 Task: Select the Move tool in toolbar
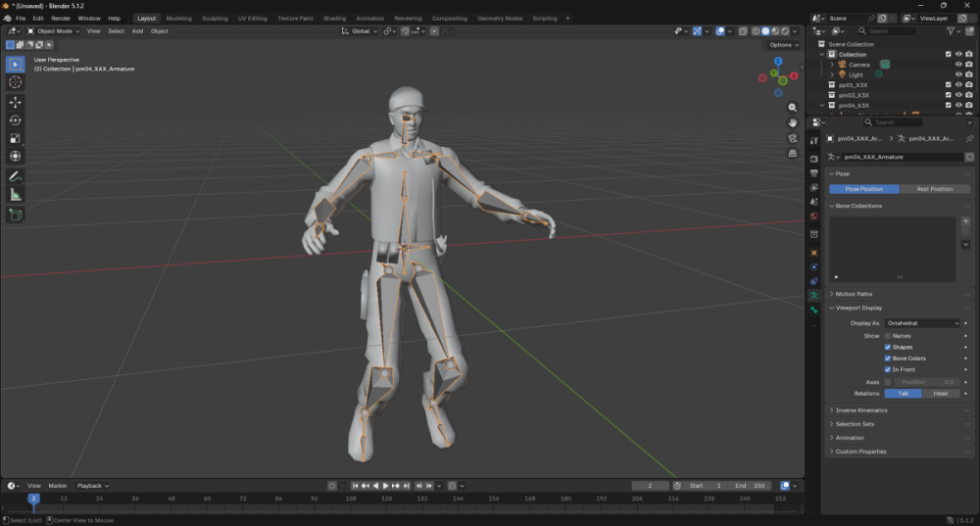[x=16, y=102]
